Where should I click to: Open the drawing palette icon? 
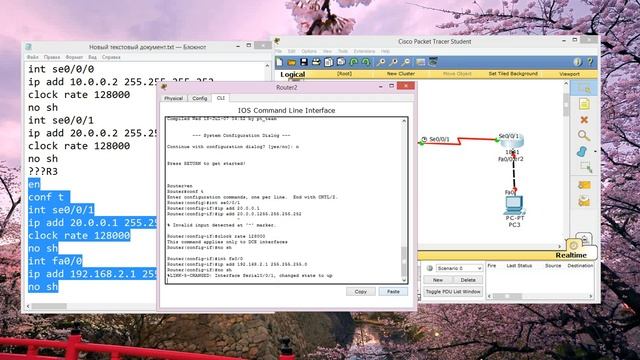point(420,62)
